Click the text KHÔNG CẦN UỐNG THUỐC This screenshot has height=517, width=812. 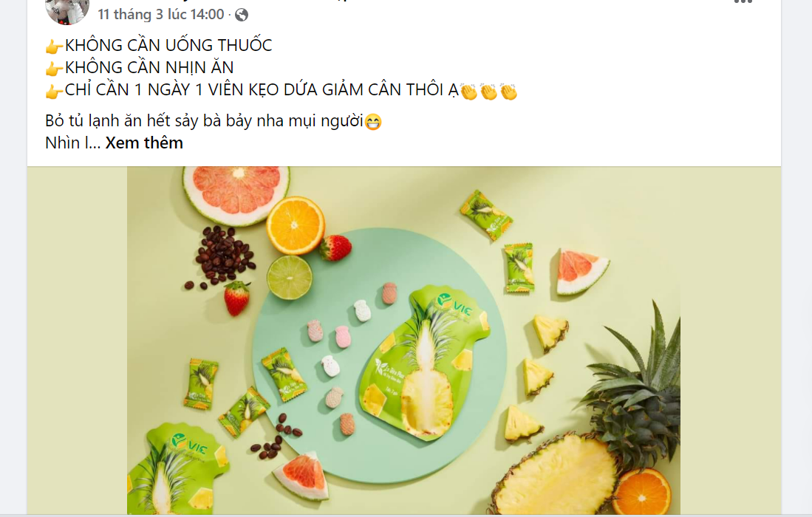point(168,46)
